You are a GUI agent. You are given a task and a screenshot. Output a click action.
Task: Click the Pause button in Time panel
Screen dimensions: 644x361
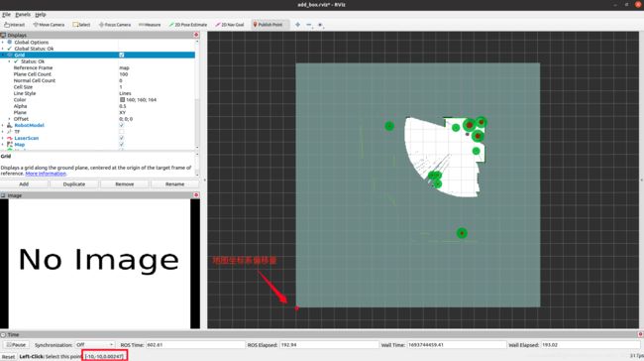pyautogui.click(x=16, y=344)
